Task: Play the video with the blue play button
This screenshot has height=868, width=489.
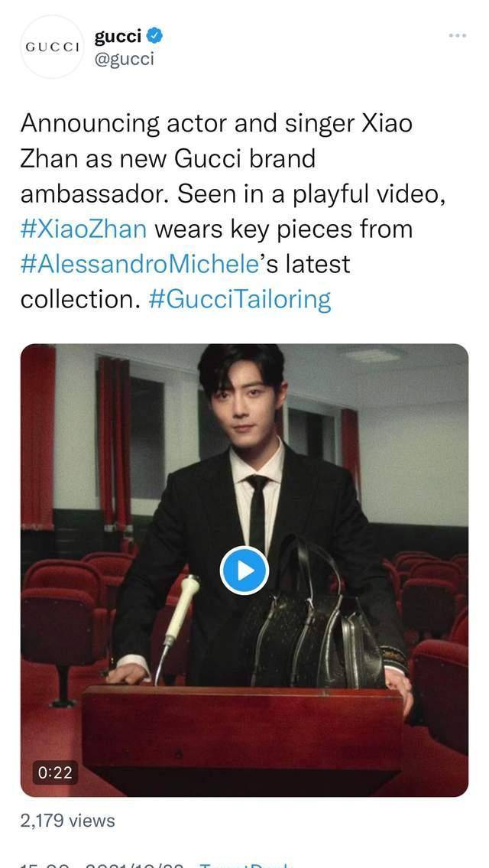Action: click(x=244, y=571)
